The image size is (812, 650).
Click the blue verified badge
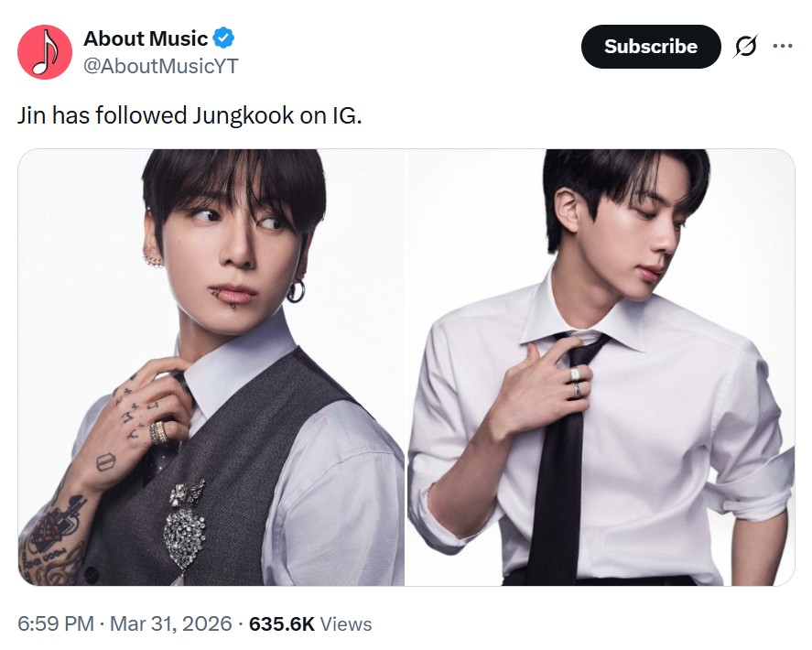click(x=224, y=38)
